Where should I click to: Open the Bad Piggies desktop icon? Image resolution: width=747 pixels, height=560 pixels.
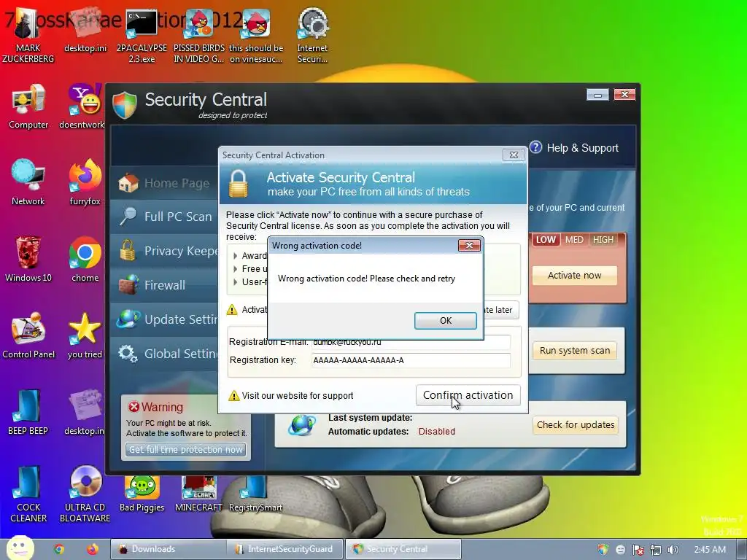(x=142, y=494)
